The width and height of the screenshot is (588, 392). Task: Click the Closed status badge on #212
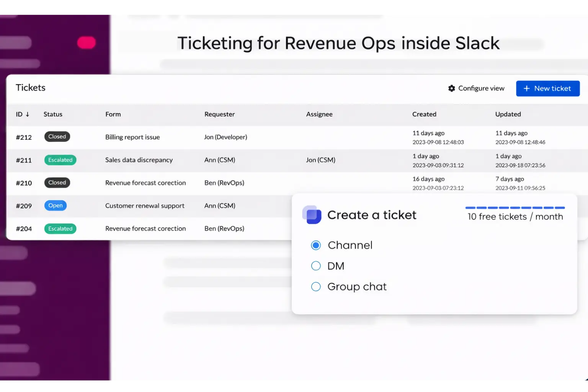click(57, 137)
